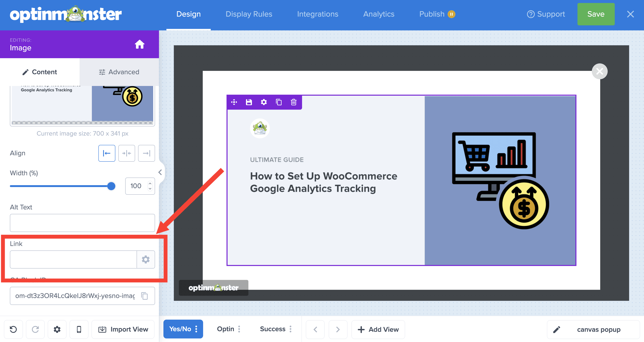Copy the GA block ID with copy icon
Image resolution: width=644 pixels, height=342 pixels.
pyautogui.click(x=144, y=296)
